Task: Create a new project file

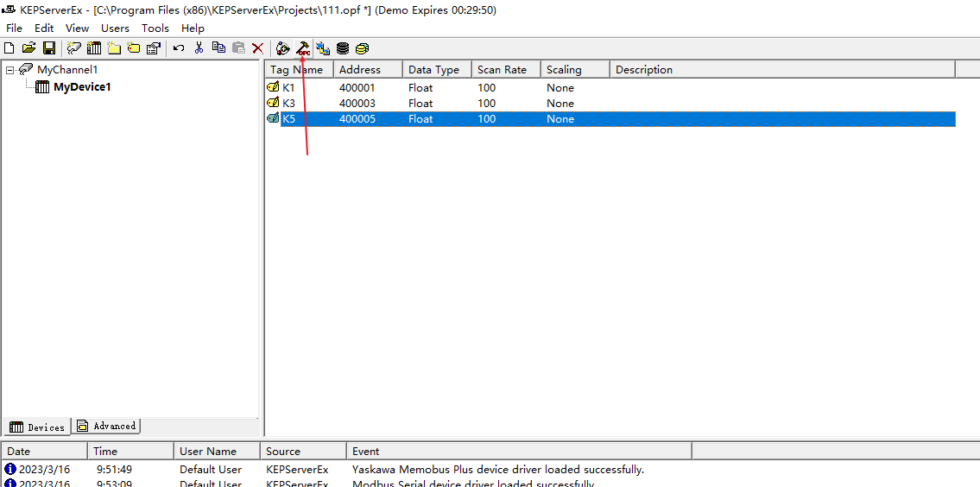Action: [x=9, y=48]
